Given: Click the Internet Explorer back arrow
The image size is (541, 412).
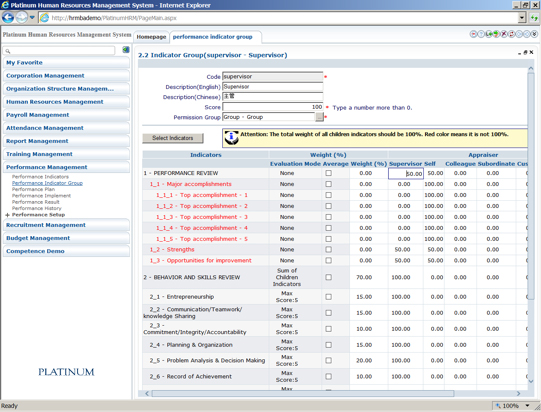Looking at the screenshot, I should coord(8,17).
